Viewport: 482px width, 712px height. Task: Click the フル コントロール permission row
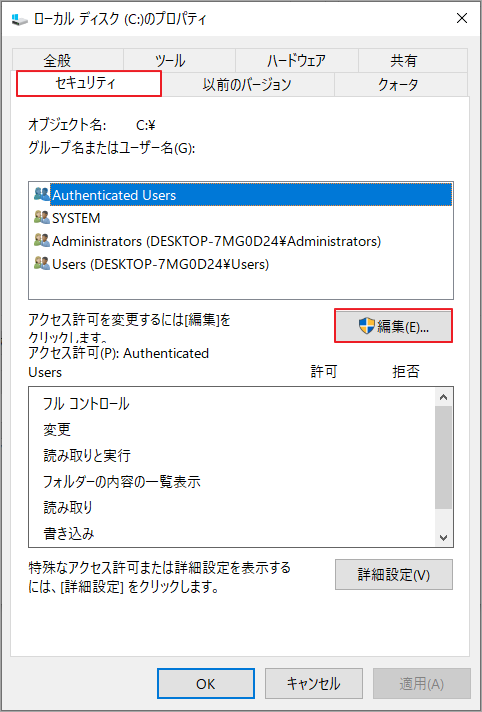click(x=232, y=404)
